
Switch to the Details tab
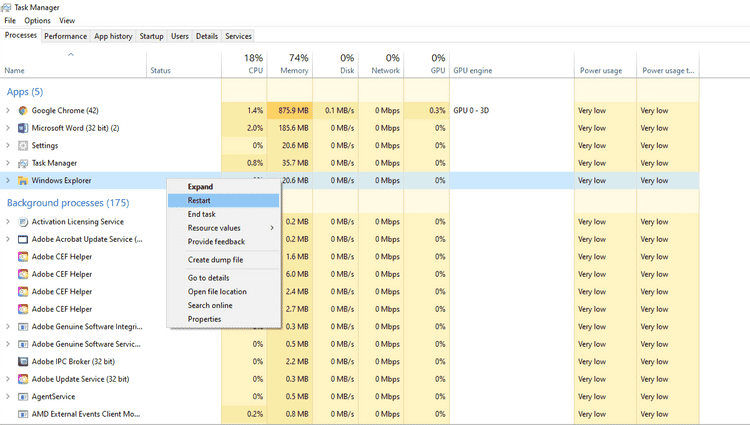207,36
